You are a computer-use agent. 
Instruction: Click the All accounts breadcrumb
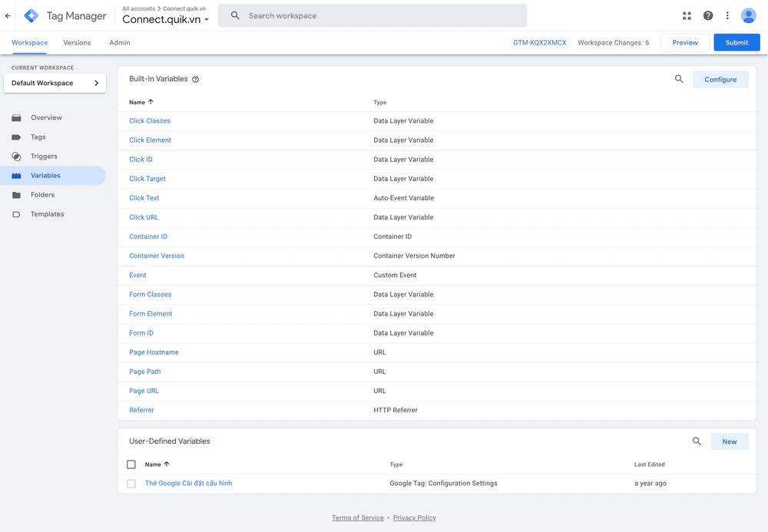coord(138,8)
